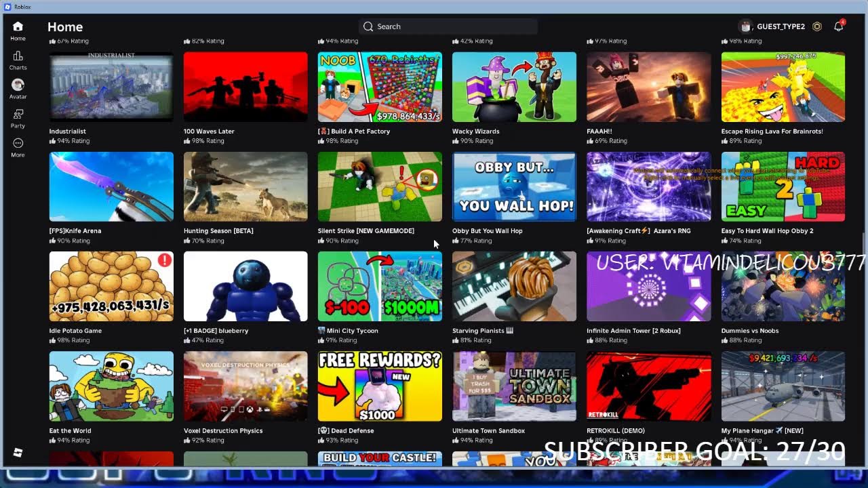This screenshot has width=868, height=488.
Task: Open Escape Rising Lava For Brainrots thumbnail
Action: click(783, 87)
